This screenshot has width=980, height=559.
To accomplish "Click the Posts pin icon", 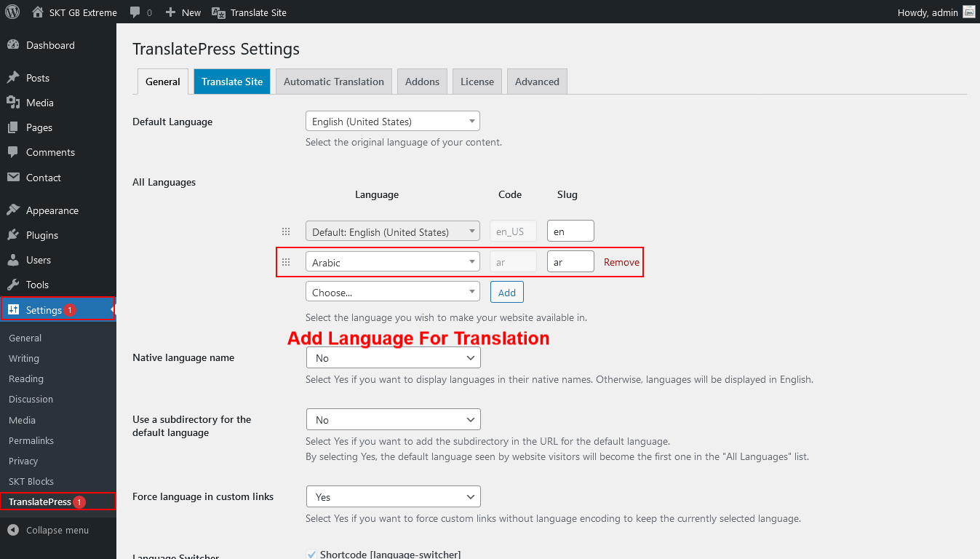I will tap(13, 78).
